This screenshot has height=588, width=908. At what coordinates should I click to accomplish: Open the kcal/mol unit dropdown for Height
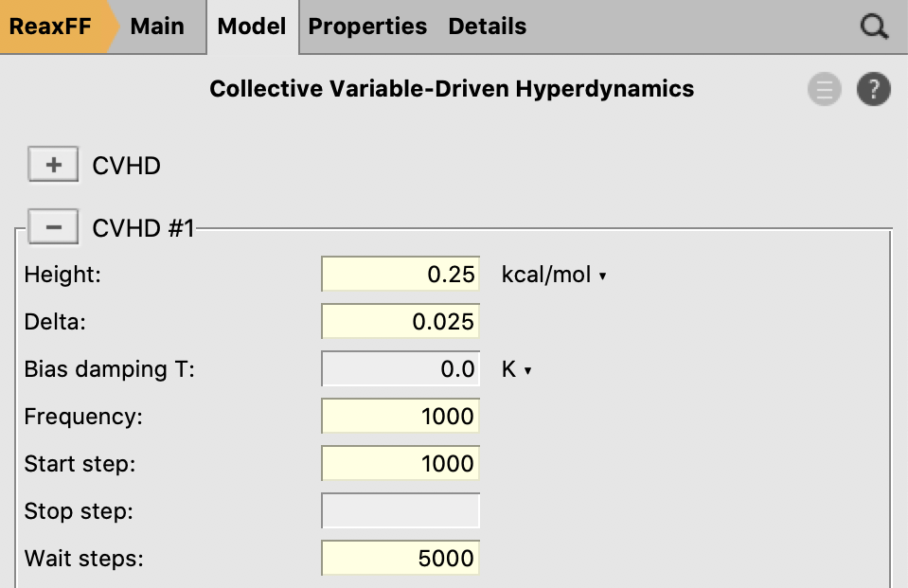click(x=555, y=275)
